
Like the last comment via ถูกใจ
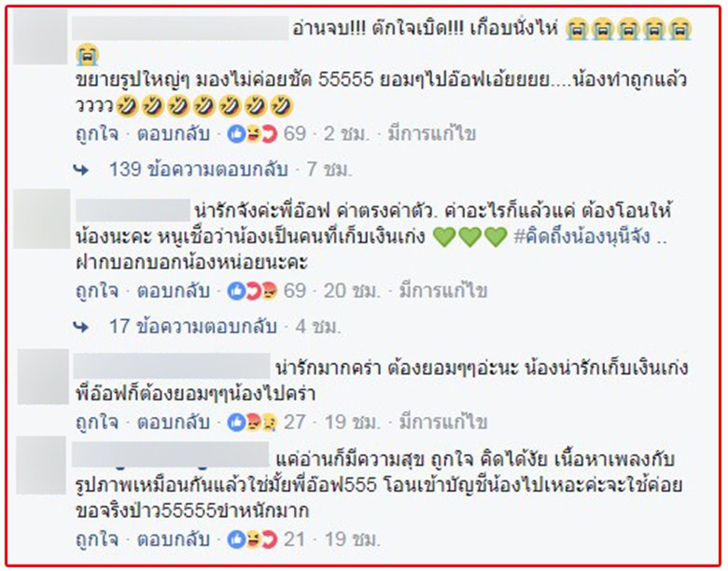pyautogui.click(x=97, y=539)
